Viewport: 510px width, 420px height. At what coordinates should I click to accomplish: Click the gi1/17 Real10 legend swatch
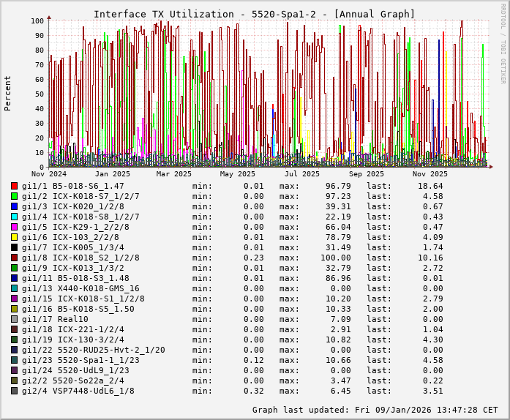coord(15,319)
